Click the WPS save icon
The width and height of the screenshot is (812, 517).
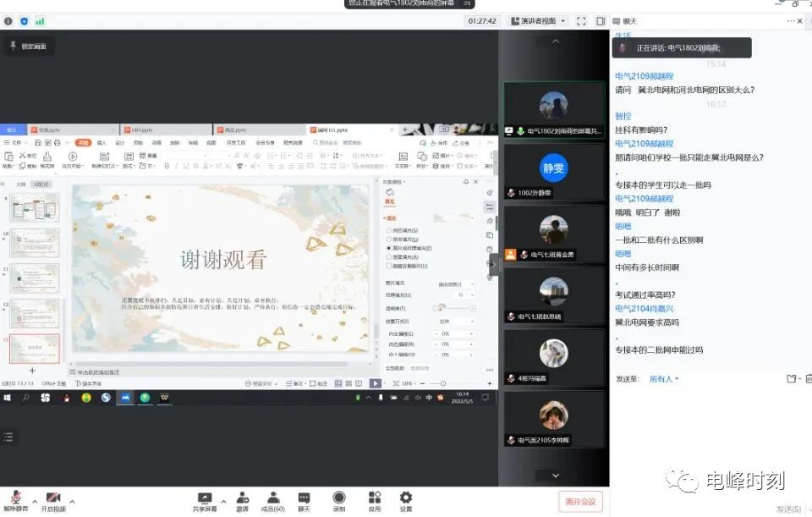click(x=38, y=142)
